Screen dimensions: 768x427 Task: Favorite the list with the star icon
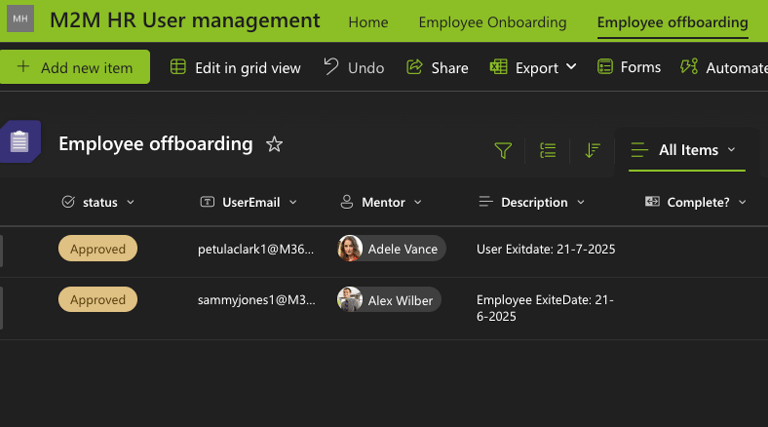pyautogui.click(x=274, y=144)
